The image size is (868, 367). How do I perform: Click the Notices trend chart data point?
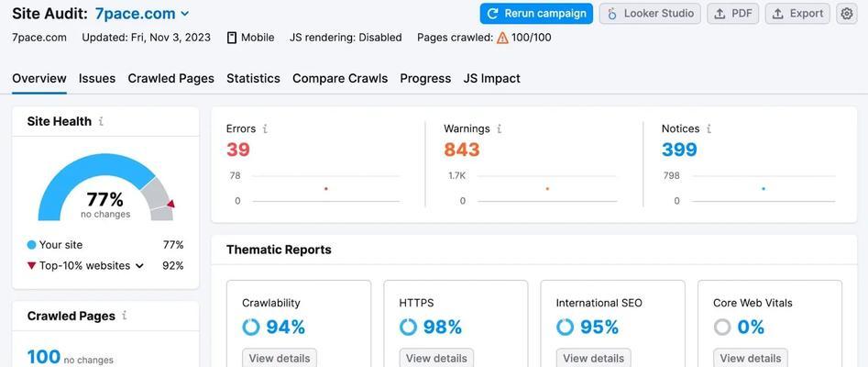(x=764, y=189)
